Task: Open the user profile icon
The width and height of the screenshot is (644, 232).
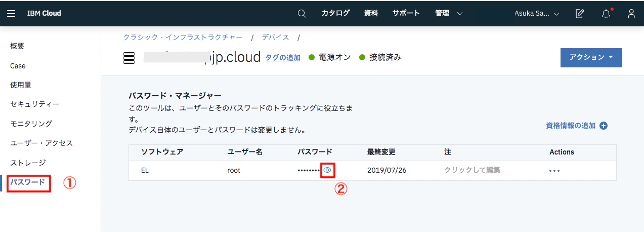Action: pos(631,14)
